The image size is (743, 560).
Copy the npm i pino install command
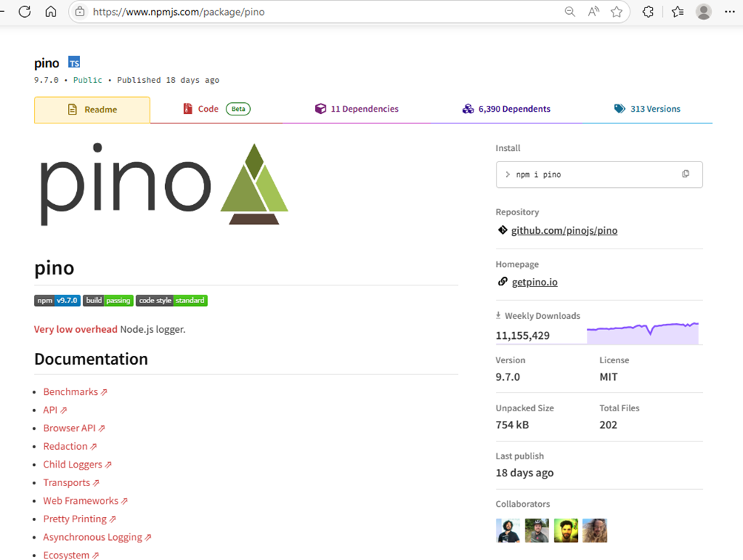pyautogui.click(x=686, y=174)
